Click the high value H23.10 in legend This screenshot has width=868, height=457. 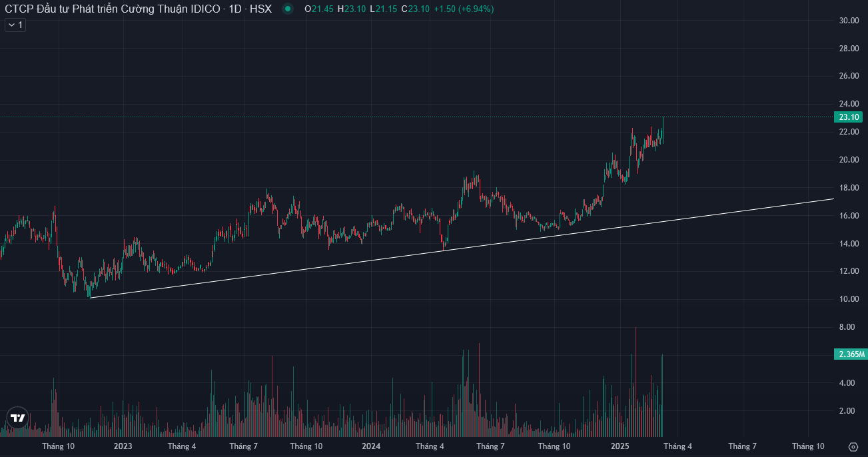[x=352, y=9]
